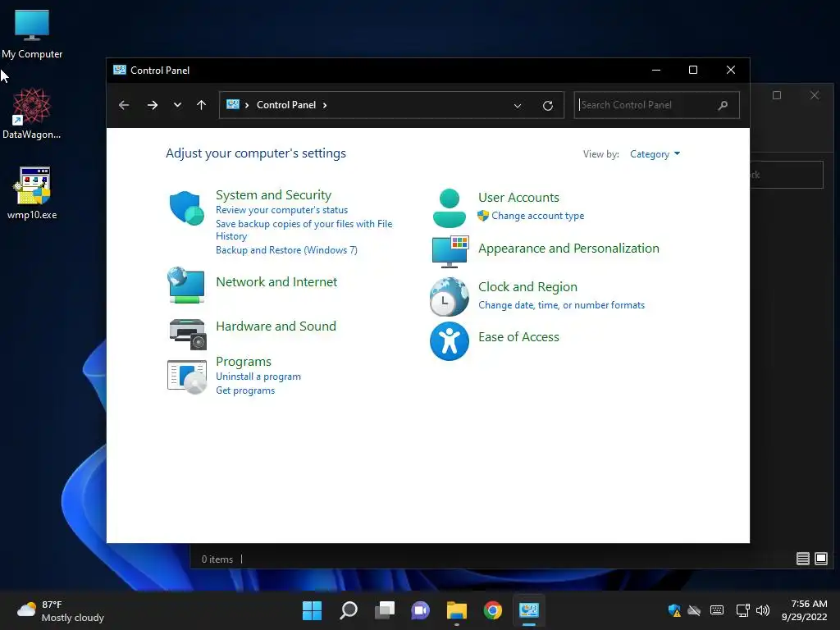Open Backup and Restore (Windows 7)
This screenshot has height=630, width=840.
pyautogui.click(x=286, y=250)
